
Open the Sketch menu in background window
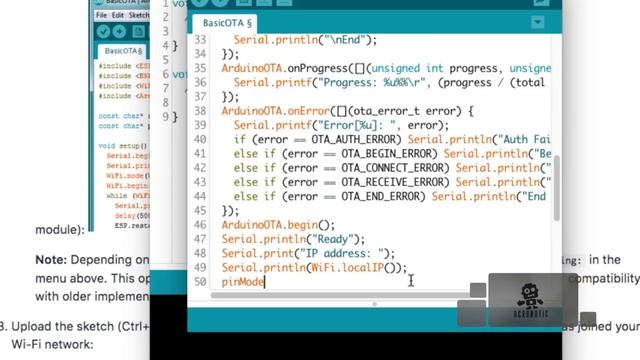[139, 15]
